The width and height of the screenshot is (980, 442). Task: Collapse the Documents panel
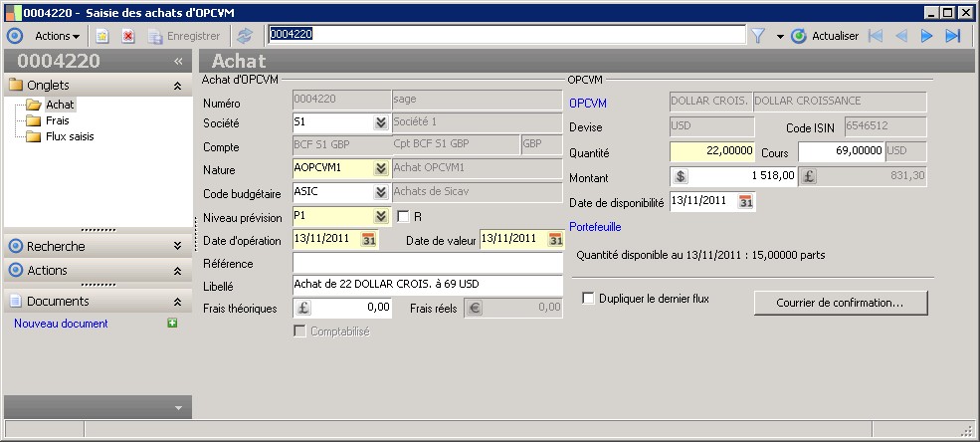click(x=177, y=302)
